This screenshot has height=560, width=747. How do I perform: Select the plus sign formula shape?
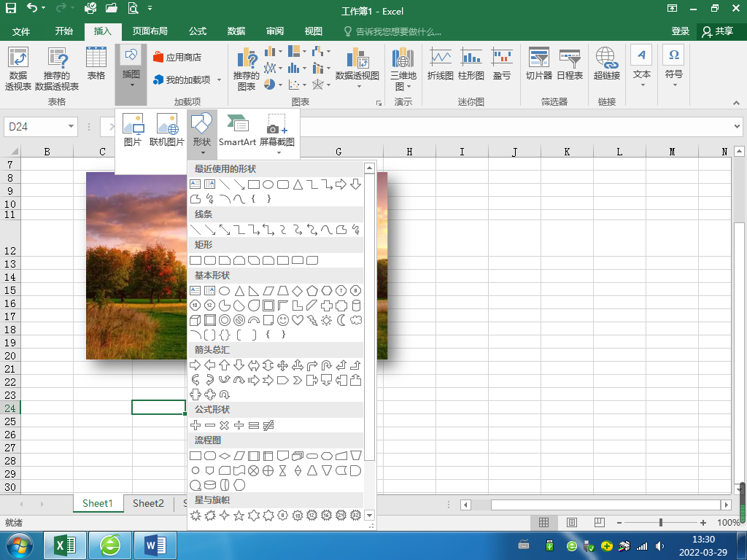196,425
